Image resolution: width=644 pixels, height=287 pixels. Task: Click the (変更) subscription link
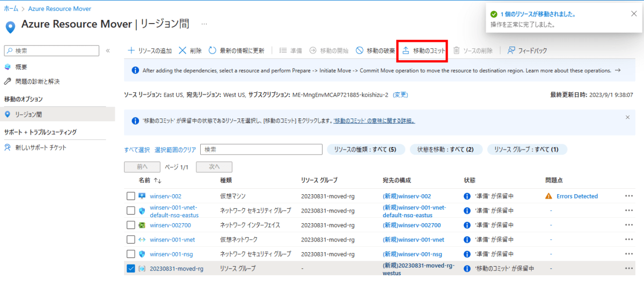pyautogui.click(x=400, y=94)
